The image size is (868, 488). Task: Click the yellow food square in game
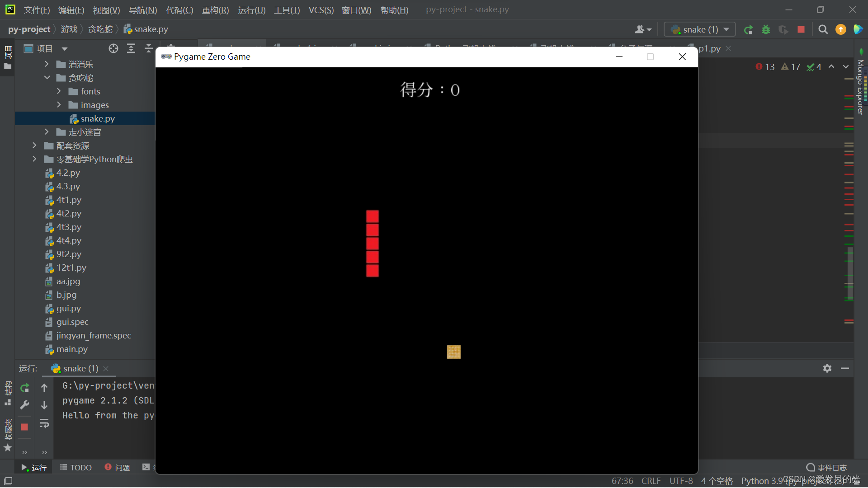pos(453,352)
